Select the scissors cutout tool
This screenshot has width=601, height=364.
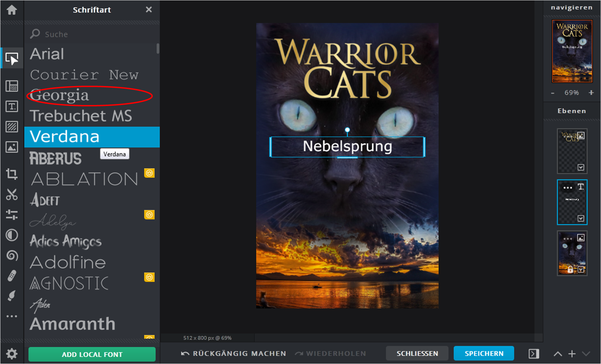pos(12,194)
